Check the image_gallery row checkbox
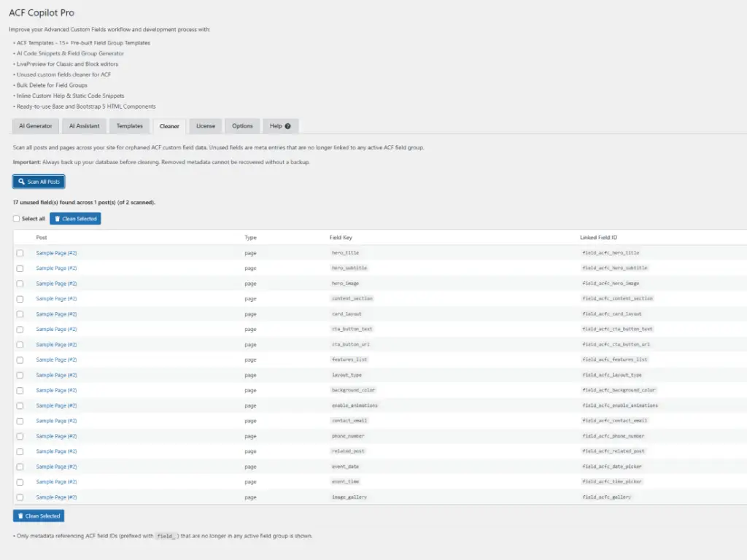 pos(20,497)
